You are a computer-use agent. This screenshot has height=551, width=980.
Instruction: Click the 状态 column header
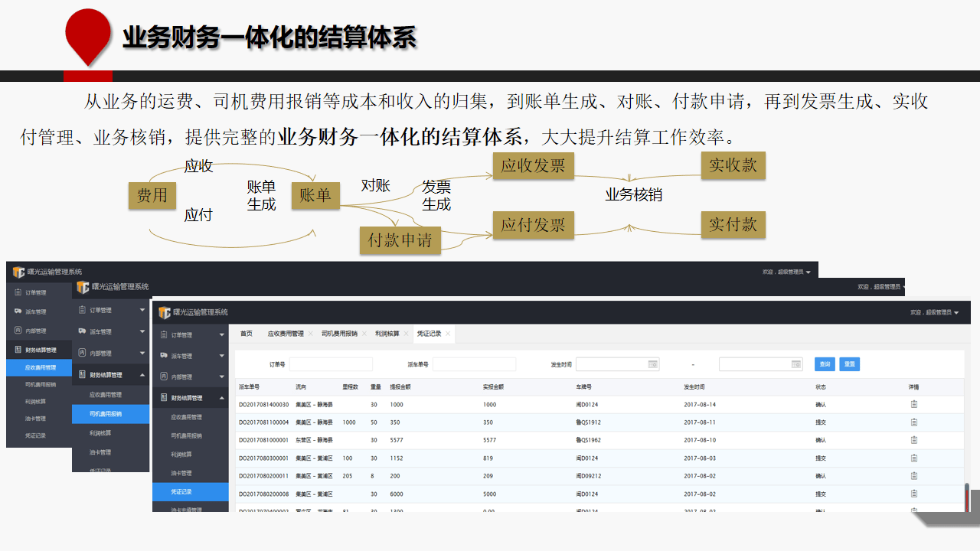(821, 387)
